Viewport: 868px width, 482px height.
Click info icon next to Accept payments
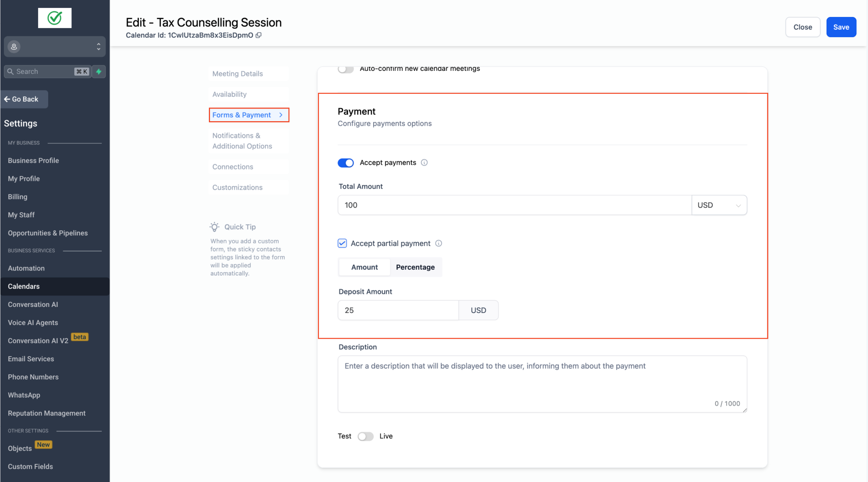click(424, 163)
